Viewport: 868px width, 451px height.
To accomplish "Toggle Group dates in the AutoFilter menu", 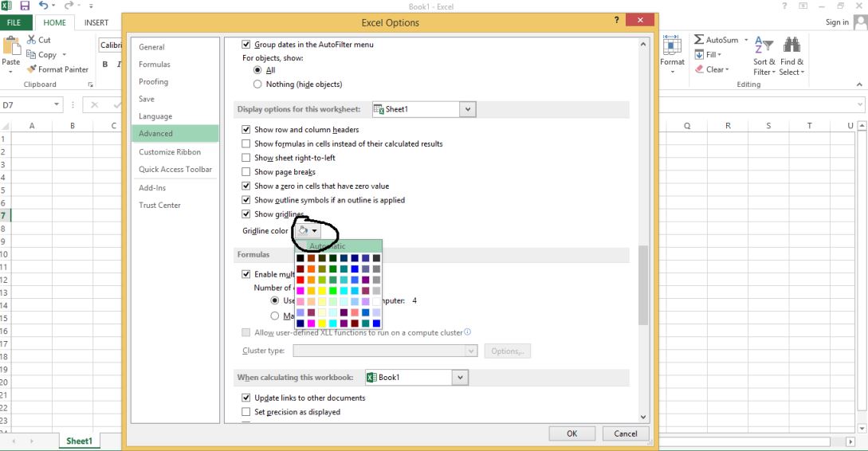I will [246, 45].
